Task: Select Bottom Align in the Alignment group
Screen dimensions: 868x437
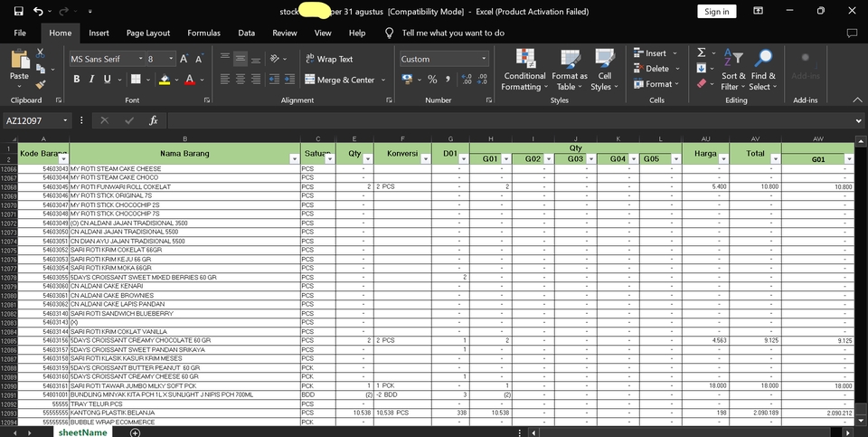Action: tap(256, 59)
